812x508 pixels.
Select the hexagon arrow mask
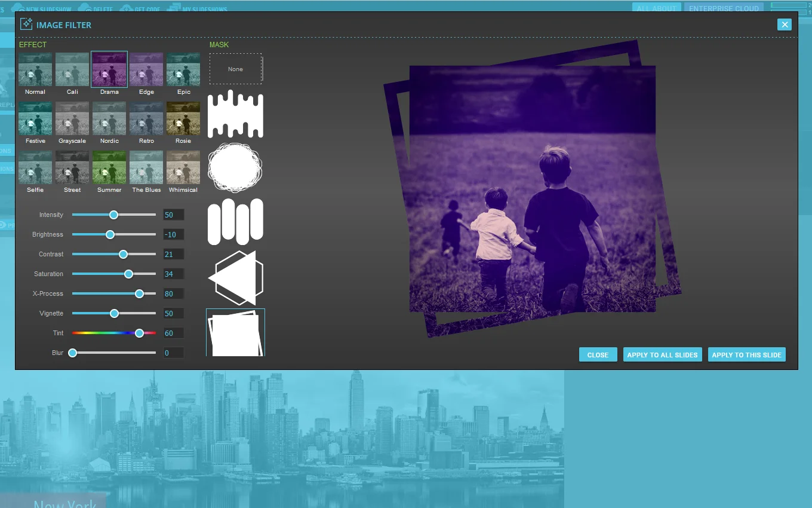click(x=235, y=277)
